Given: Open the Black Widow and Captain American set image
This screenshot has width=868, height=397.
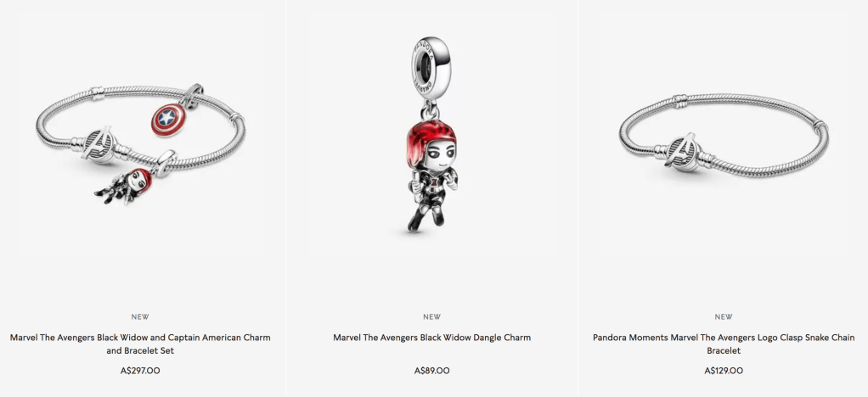Looking at the screenshot, I should coord(141,145).
